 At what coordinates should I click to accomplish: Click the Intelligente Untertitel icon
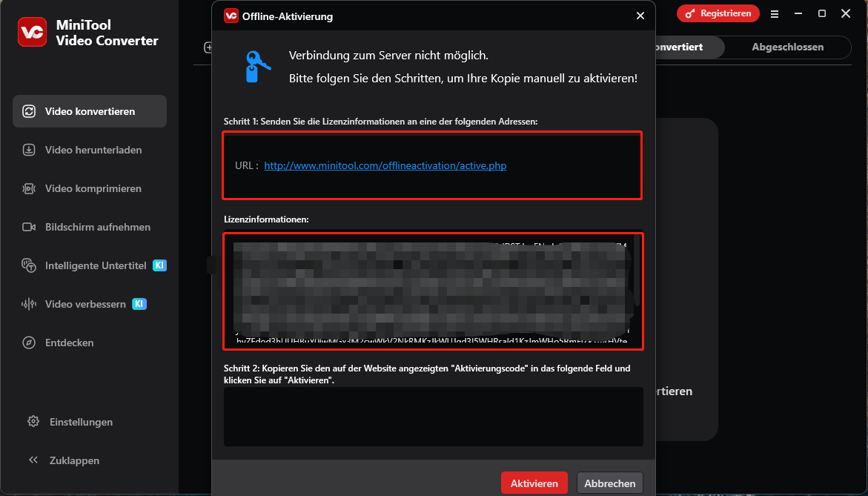tap(29, 265)
